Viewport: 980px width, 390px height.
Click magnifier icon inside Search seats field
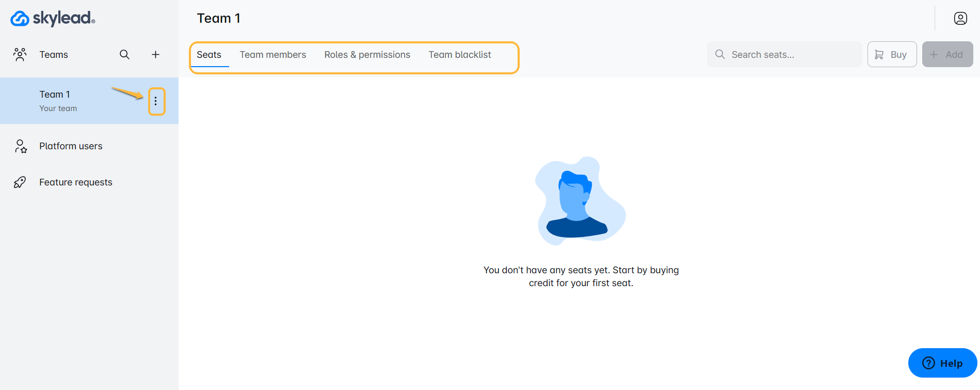(x=720, y=55)
